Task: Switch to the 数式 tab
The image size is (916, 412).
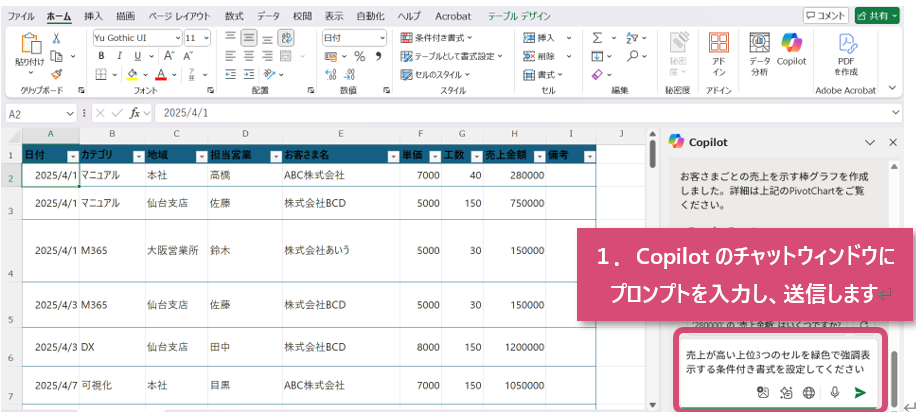Action: [235, 16]
